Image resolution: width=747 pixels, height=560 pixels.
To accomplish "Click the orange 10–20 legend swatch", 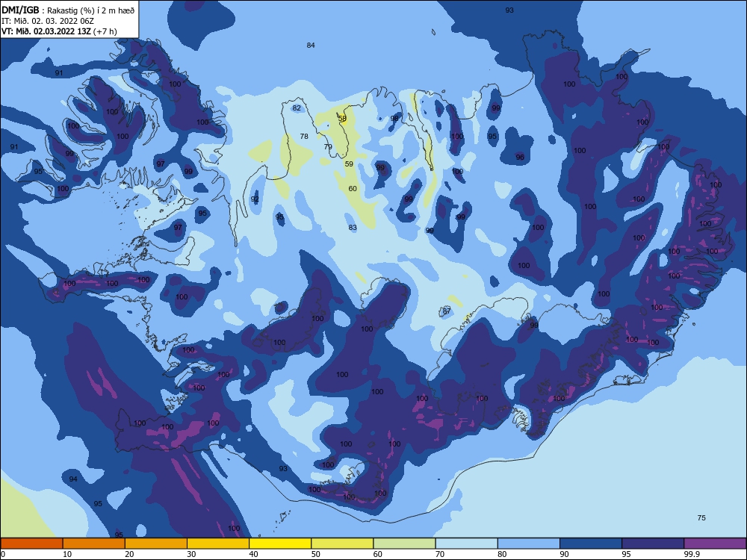I will 94,544.
